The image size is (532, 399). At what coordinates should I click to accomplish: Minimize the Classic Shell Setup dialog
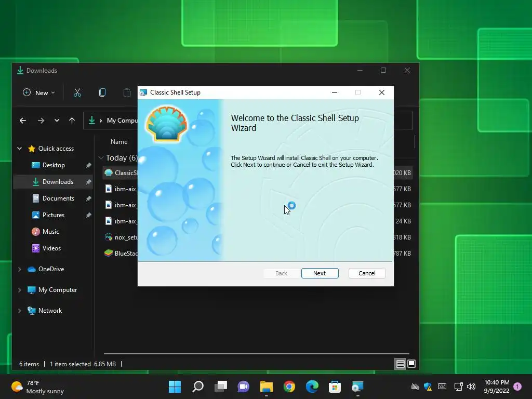coord(335,92)
